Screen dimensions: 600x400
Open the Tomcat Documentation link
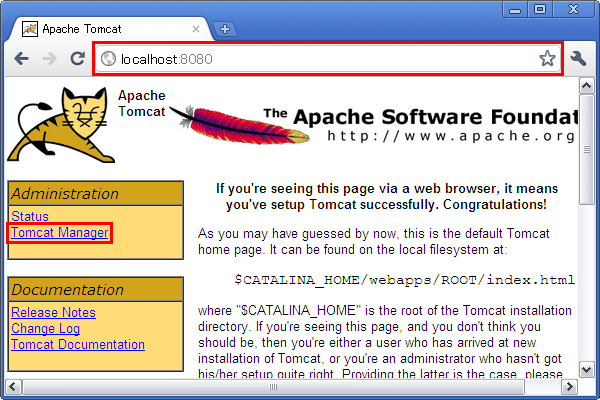tap(78, 344)
